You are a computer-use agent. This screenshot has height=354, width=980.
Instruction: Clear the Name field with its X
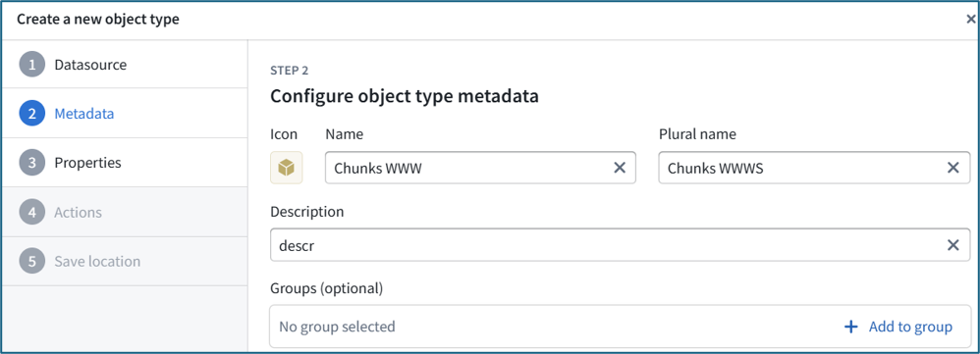coord(620,168)
